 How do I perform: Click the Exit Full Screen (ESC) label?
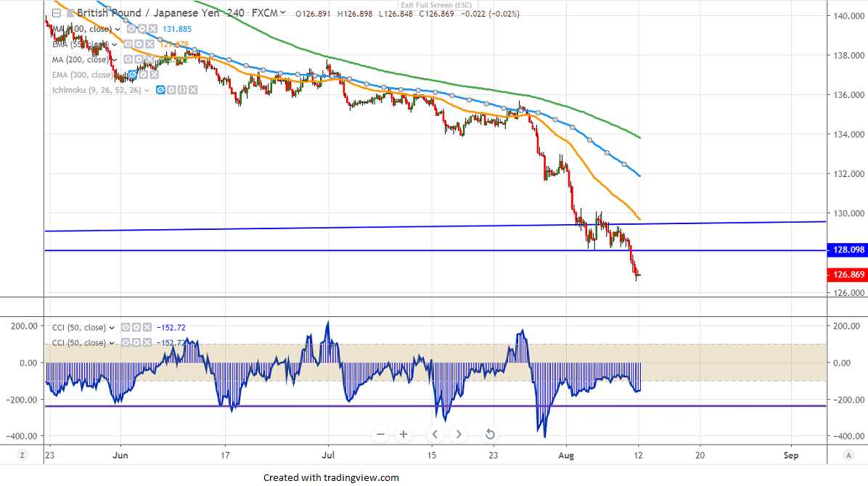click(436, 5)
